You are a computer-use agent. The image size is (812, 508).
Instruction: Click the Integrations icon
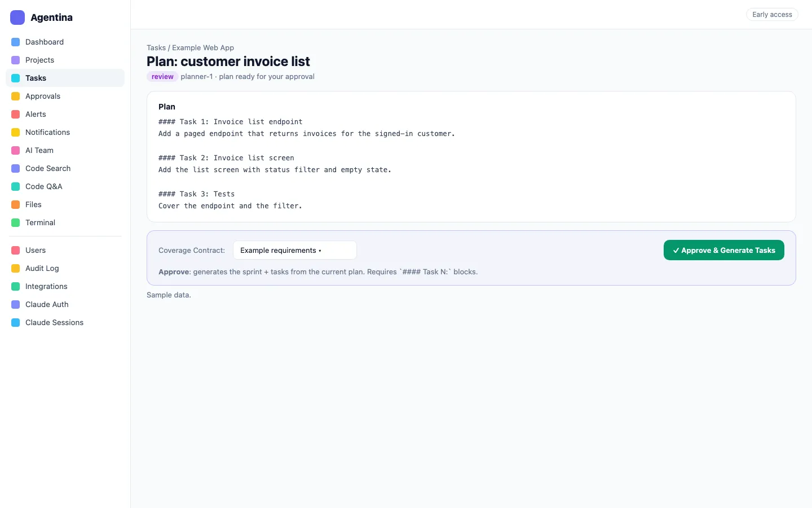coord(16,287)
